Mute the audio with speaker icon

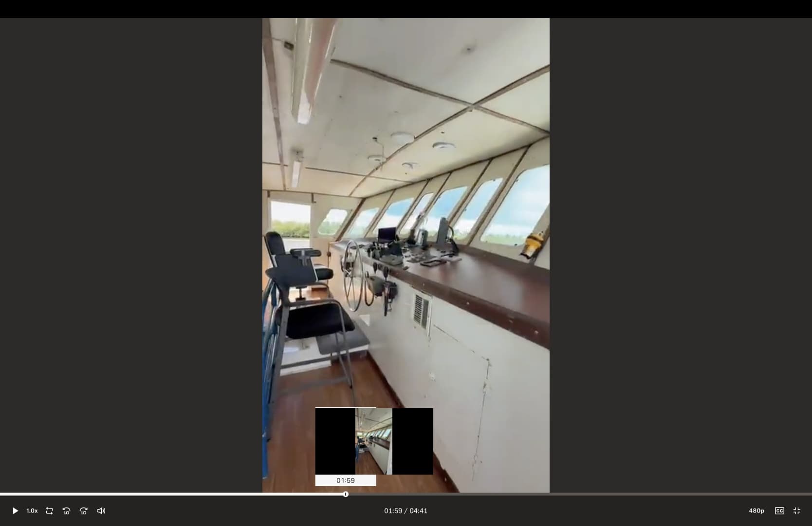pos(101,511)
